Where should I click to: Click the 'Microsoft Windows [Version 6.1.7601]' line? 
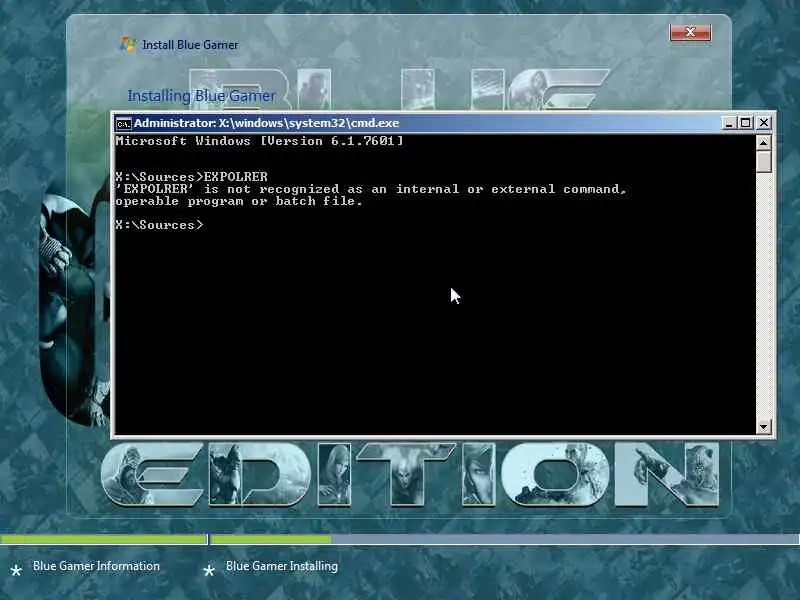[259, 141]
